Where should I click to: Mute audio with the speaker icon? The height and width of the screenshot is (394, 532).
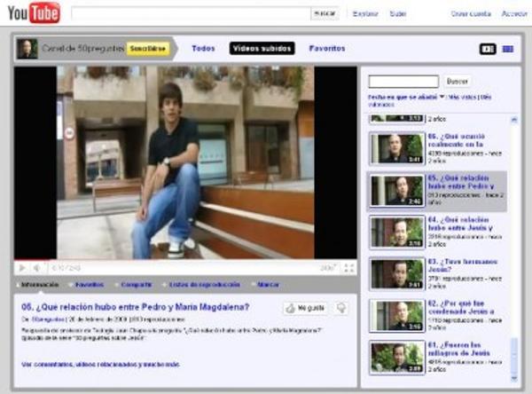pos(36,268)
